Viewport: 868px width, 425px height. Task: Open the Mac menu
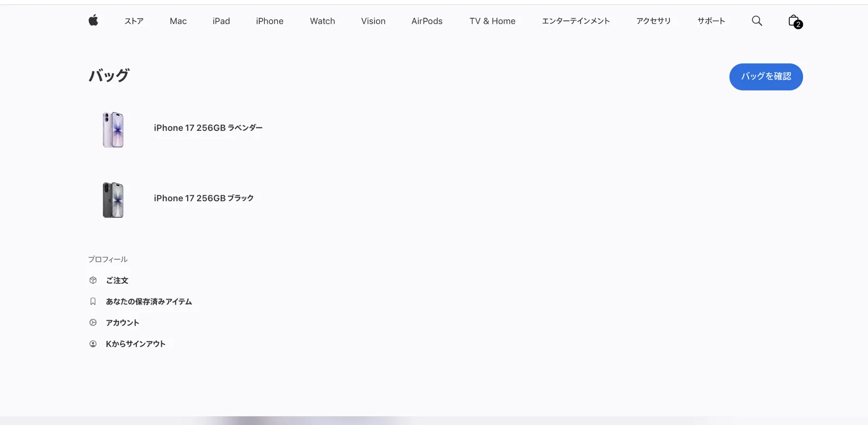pos(178,21)
